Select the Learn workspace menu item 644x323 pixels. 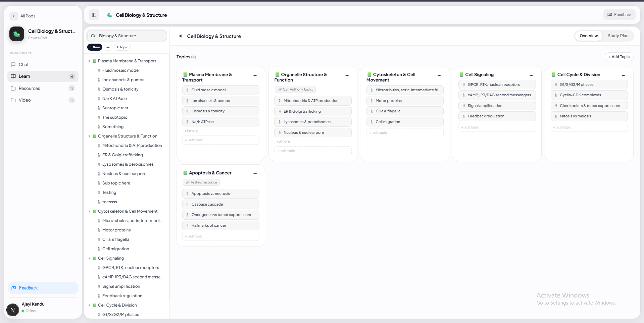(x=24, y=76)
